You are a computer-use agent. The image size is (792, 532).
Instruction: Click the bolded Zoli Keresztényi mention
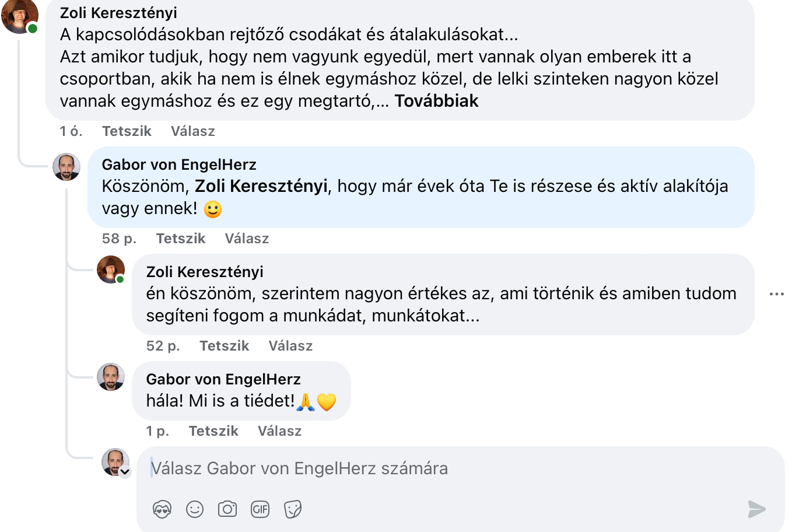[261, 186]
